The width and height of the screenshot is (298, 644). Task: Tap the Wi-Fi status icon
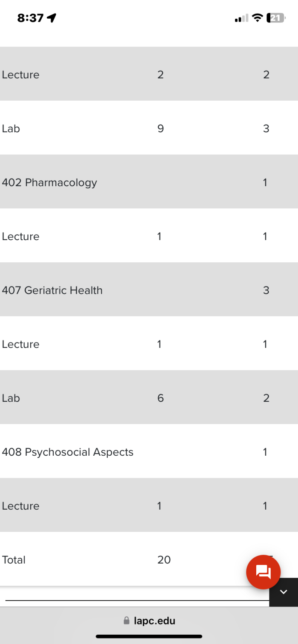pyautogui.click(x=257, y=18)
